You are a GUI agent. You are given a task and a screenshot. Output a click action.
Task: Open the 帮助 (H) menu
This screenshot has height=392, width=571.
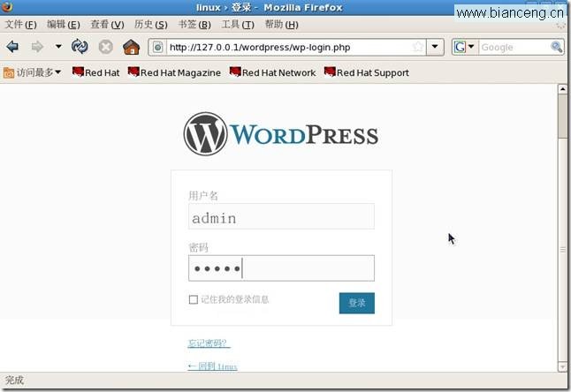(281, 25)
